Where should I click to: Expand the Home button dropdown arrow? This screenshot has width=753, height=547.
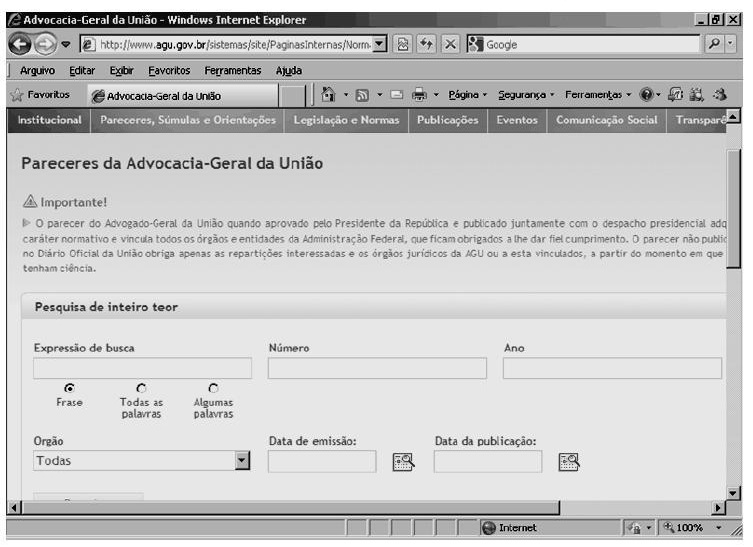[346, 95]
